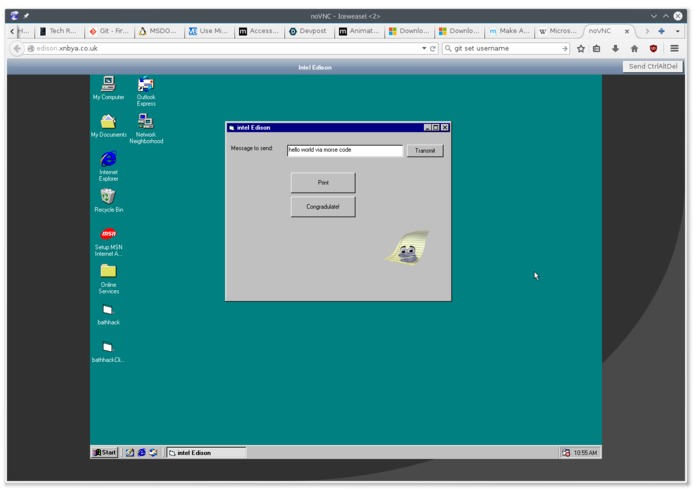Viewport: 695px width, 494px height.
Task: Switch to the Use Mi... browser tab
Action: [209, 31]
